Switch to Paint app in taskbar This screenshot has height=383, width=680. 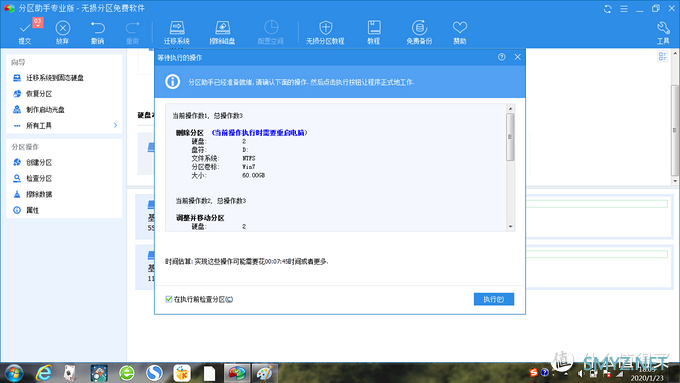(265, 373)
